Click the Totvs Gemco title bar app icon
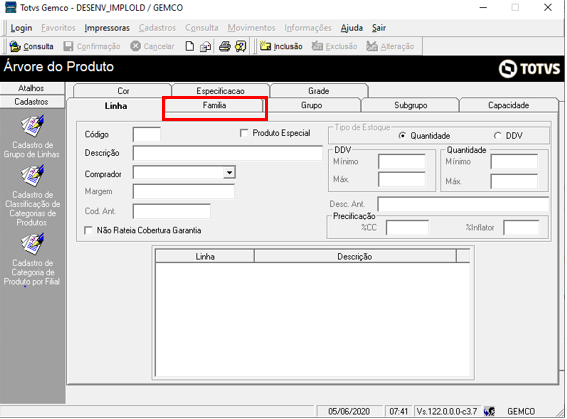The height and width of the screenshot is (419, 567). [10, 8]
